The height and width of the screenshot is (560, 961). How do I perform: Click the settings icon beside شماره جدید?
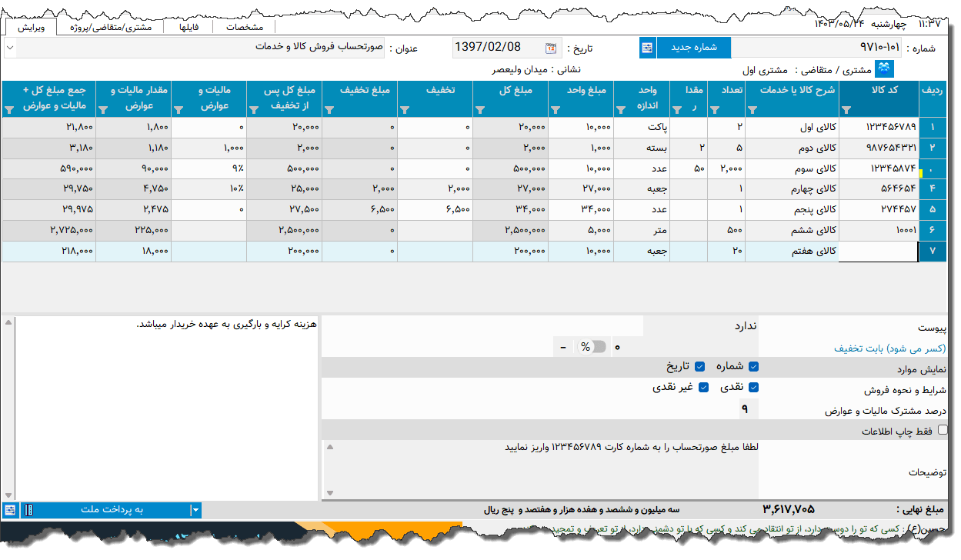click(647, 48)
